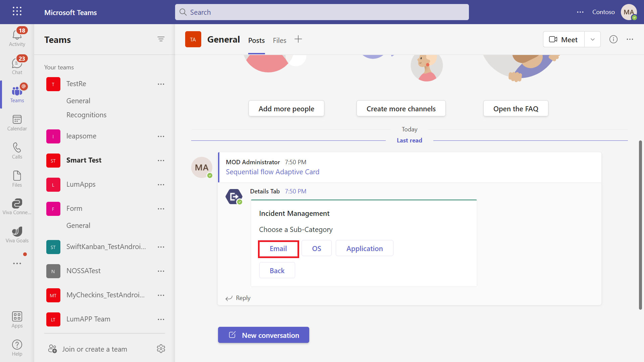Open Viva Goals app

[x=17, y=235]
